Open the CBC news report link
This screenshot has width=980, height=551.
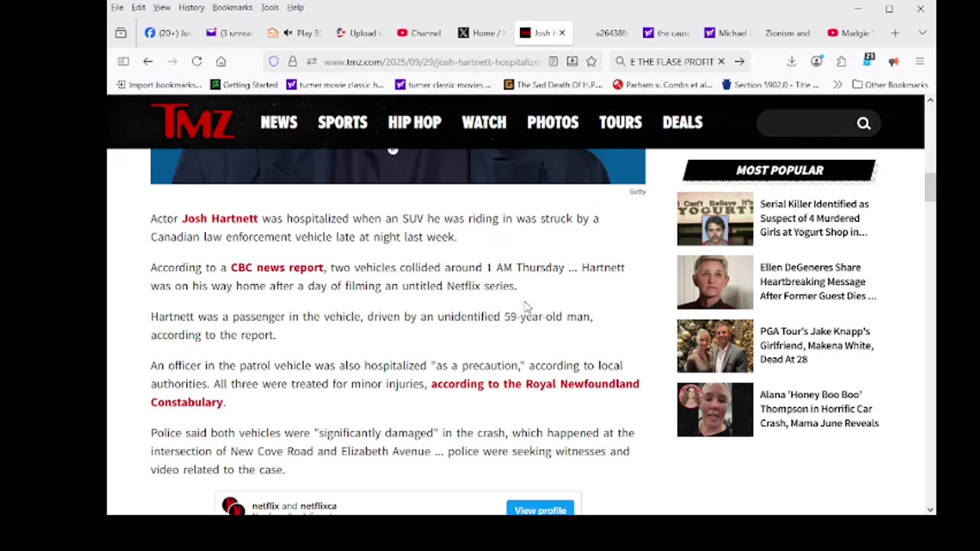(x=277, y=268)
